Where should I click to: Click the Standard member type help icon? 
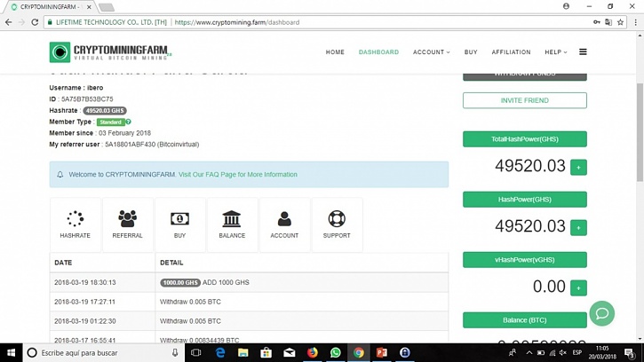129,122
